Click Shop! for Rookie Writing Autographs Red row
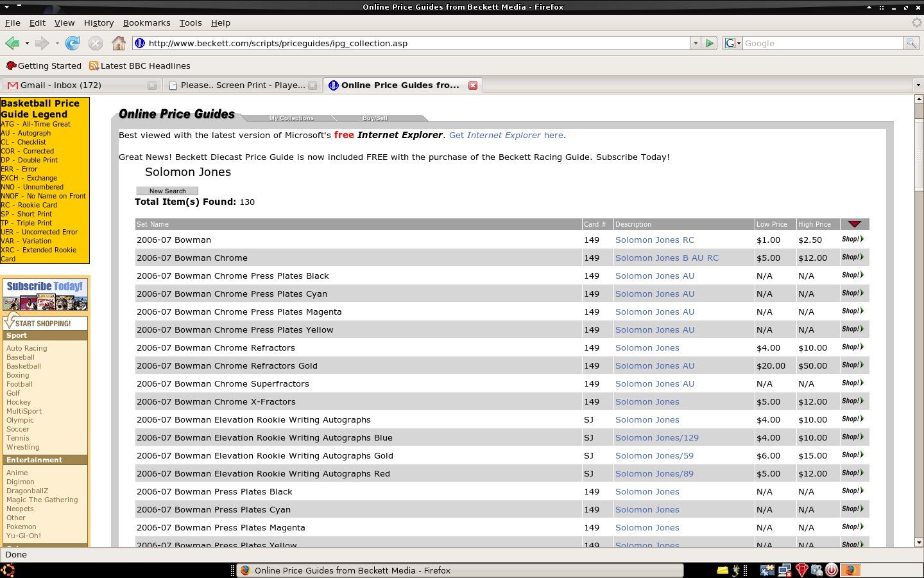Viewport: 924px width, 578px height. 853,473
